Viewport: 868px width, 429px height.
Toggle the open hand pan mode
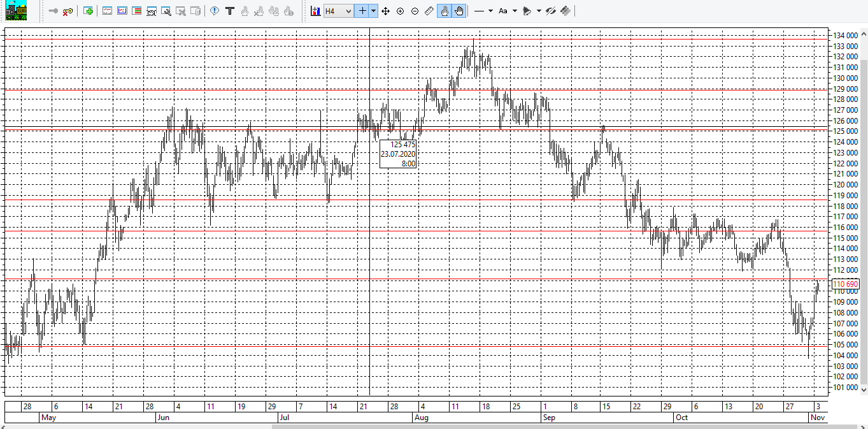click(x=459, y=11)
